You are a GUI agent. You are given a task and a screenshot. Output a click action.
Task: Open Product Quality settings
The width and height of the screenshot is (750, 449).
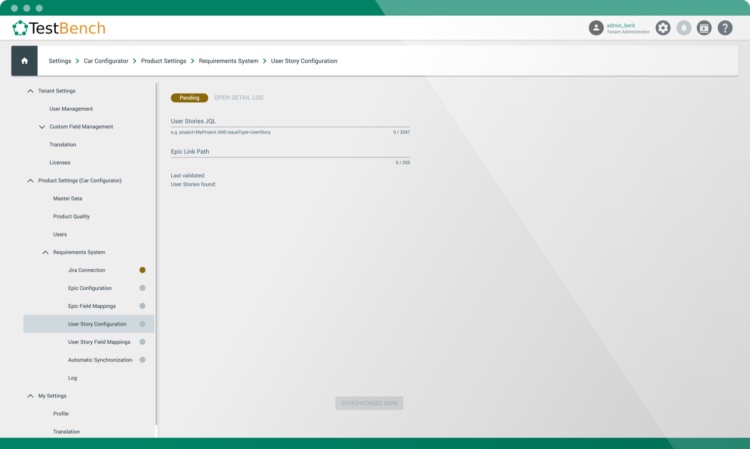tap(71, 216)
